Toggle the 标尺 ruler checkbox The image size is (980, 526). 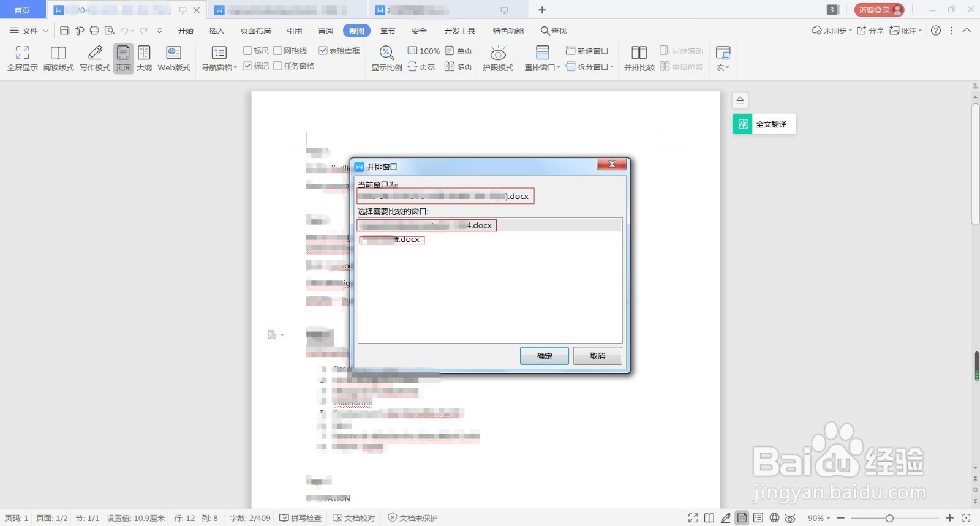[x=247, y=51]
